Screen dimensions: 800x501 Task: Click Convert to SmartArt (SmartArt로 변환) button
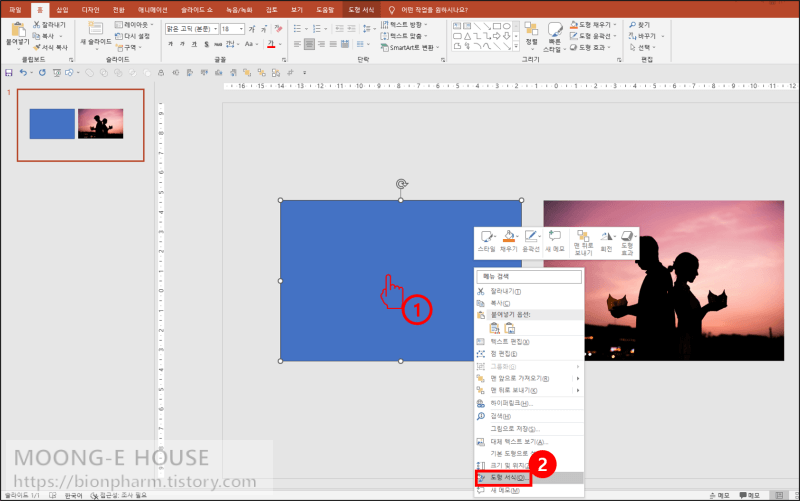tap(410, 47)
